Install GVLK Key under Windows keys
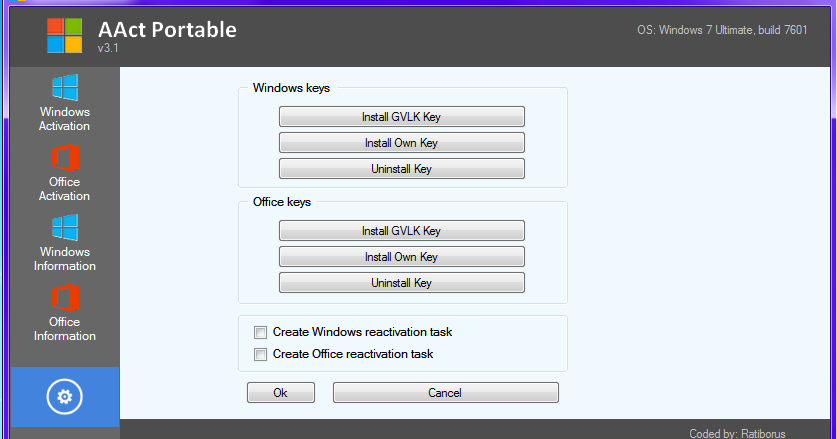Viewport: 837px width, 439px height. point(401,116)
